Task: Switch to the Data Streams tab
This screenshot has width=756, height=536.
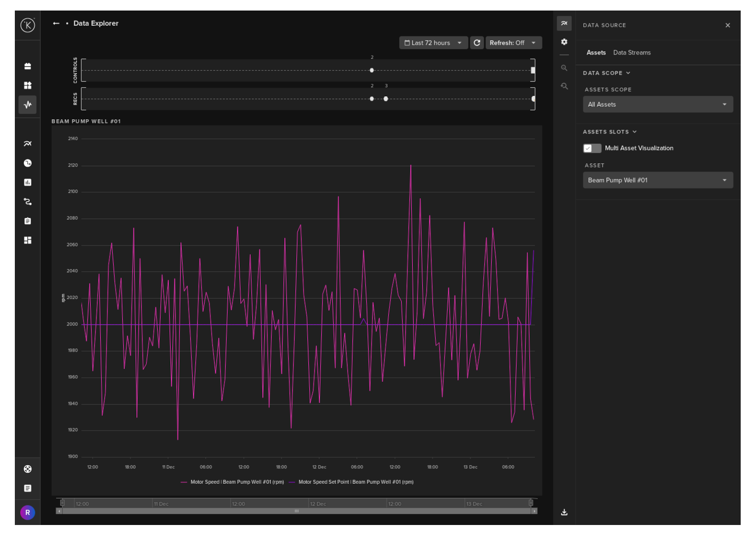Action: pyautogui.click(x=632, y=53)
